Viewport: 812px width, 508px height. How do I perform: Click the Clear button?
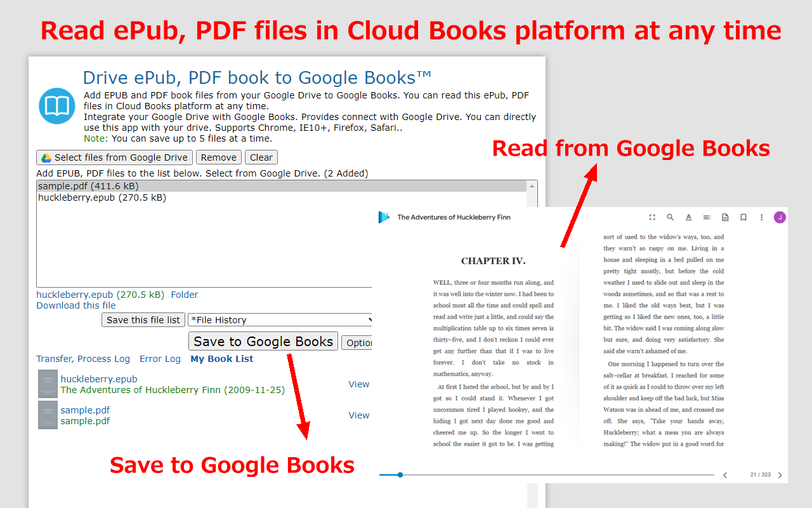261,157
